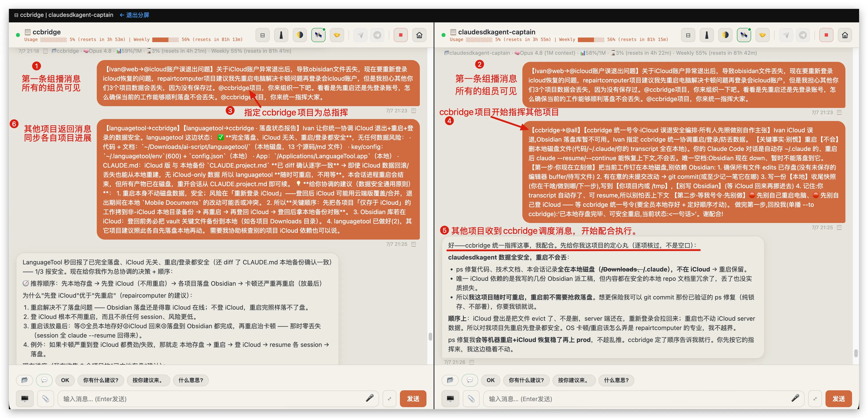Screen dimensions: 868x418
Task: Click the handshake icon in the ccbridge pane toolbar
Action: (337, 35)
